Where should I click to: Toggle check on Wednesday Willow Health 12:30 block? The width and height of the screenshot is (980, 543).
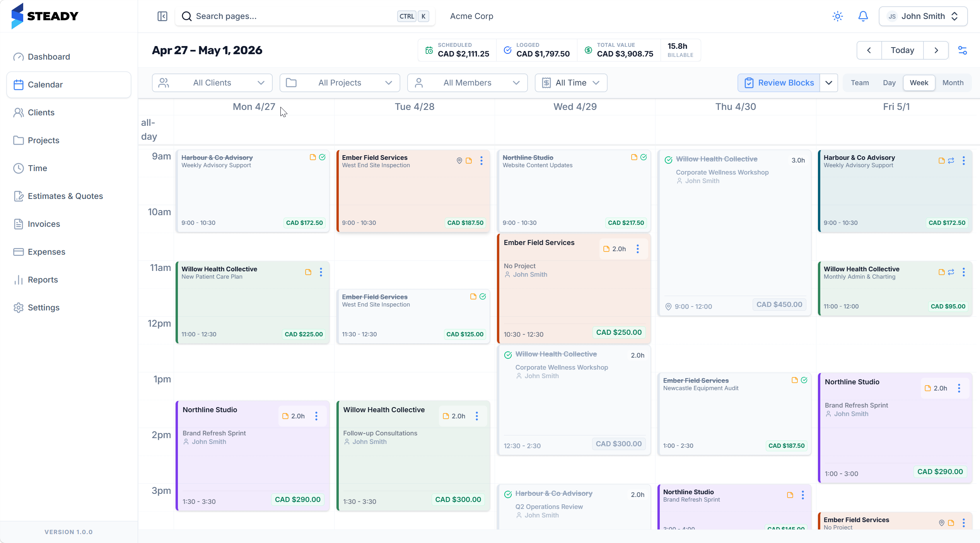tap(508, 355)
